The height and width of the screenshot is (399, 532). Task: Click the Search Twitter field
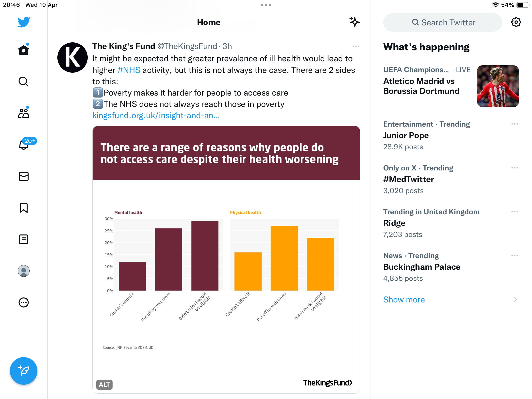pos(442,22)
